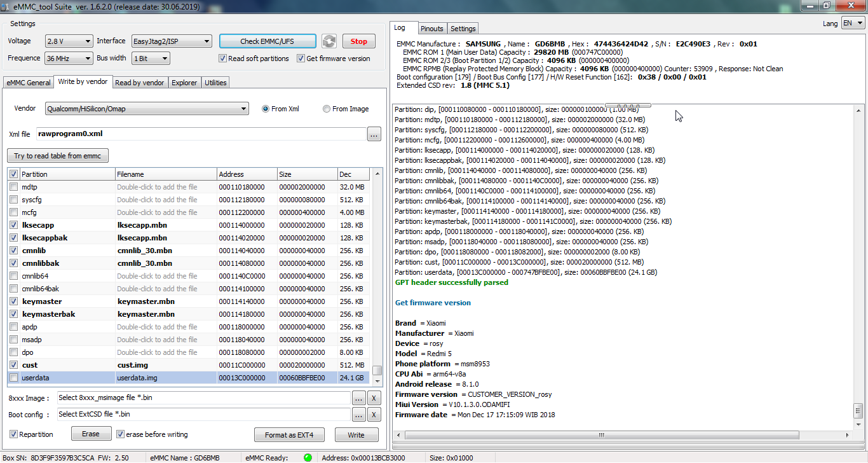The width and height of the screenshot is (868, 463).
Task: Switch to the Pinouts tab
Action: [x=432, y=29]
